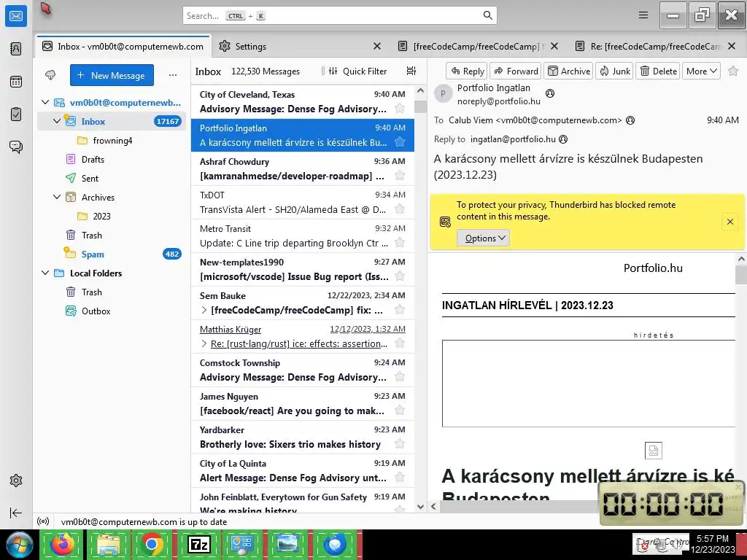Open File Explorer from the taskbar
This screenshot has height=560, width=747.
coord(108,544)
